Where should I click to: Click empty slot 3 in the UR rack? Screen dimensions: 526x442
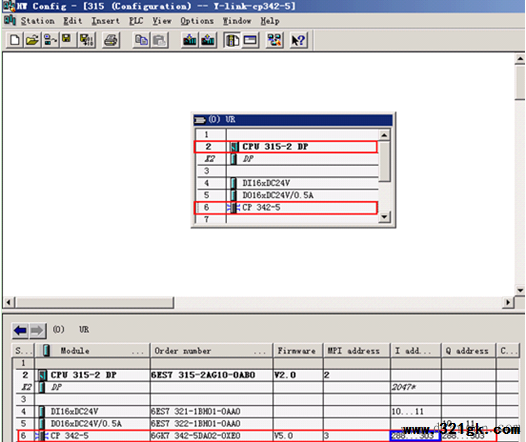pyautogui.click(x=287, y=171)
